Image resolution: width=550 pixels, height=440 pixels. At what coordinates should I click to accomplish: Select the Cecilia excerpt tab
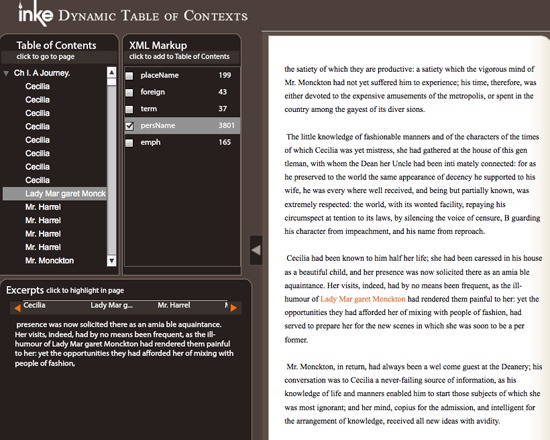click(34, 305)
